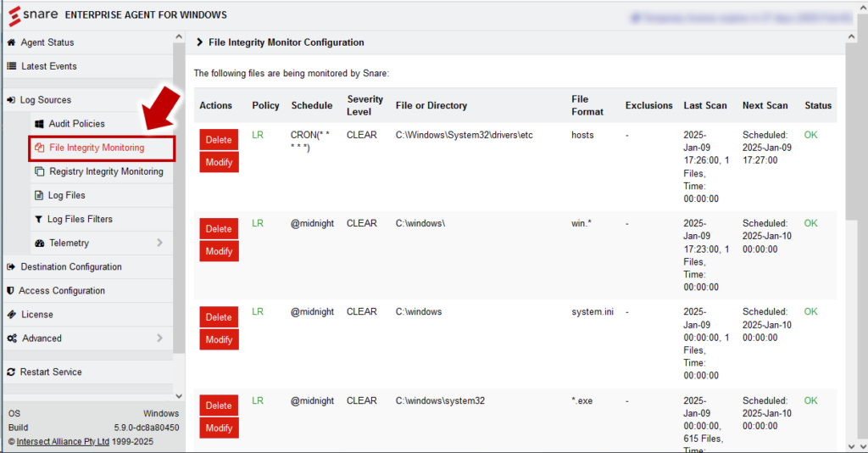Expand the Advanced submenu arrow
The width and height of the screenshot is (868, 453).
coord(159,338)
